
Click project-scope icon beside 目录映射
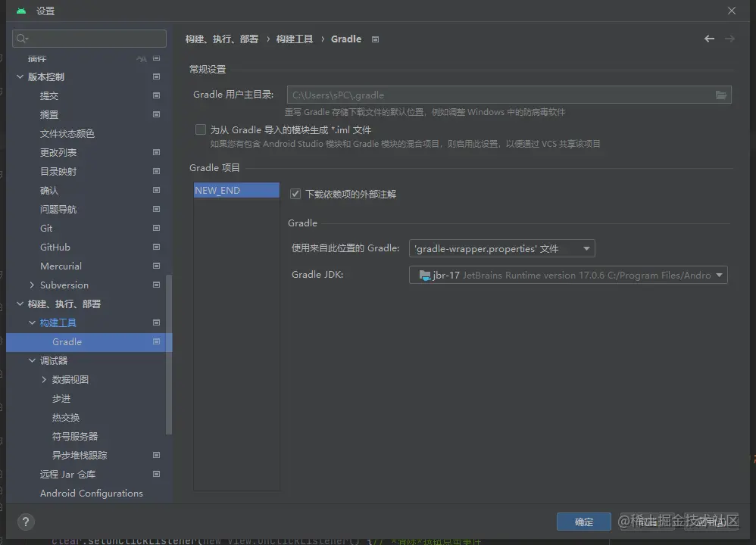coord(156,171)
